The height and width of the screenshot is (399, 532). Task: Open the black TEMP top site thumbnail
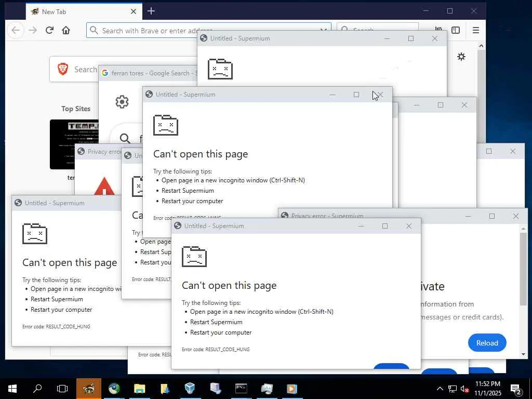click(74, 144)
